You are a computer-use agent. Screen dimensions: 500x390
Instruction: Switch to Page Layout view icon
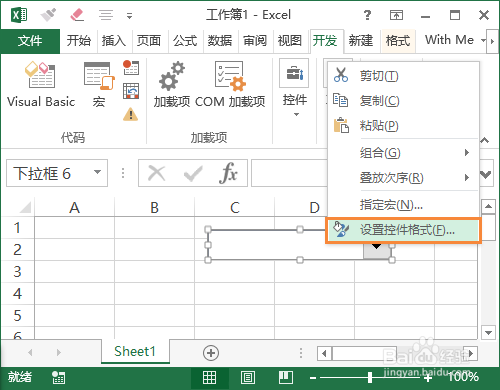248,377
